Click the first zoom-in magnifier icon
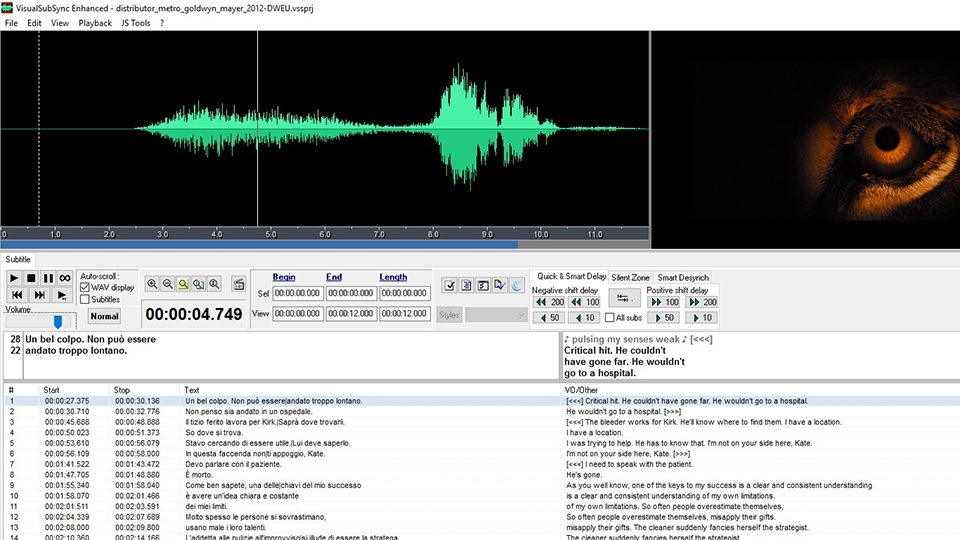This screenshot has height=540, width=960. point(152,284)
